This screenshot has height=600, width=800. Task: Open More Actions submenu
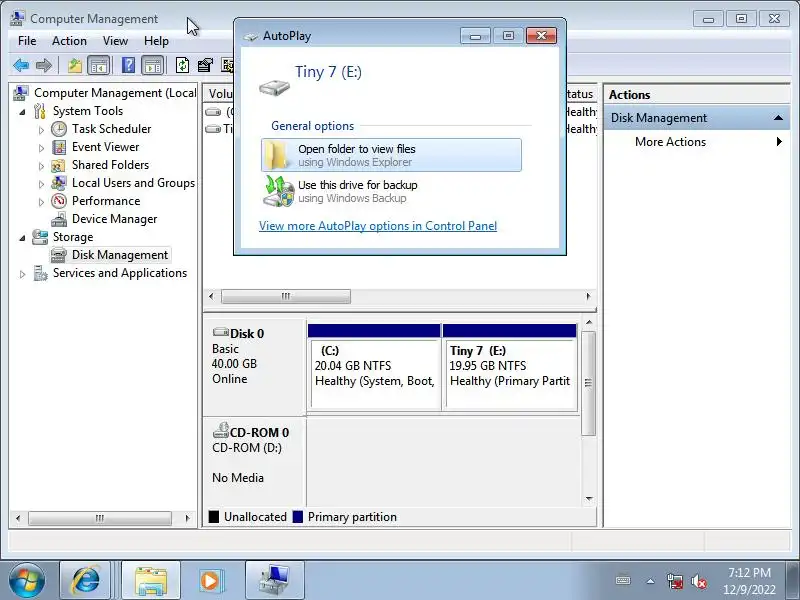point(670,142)
